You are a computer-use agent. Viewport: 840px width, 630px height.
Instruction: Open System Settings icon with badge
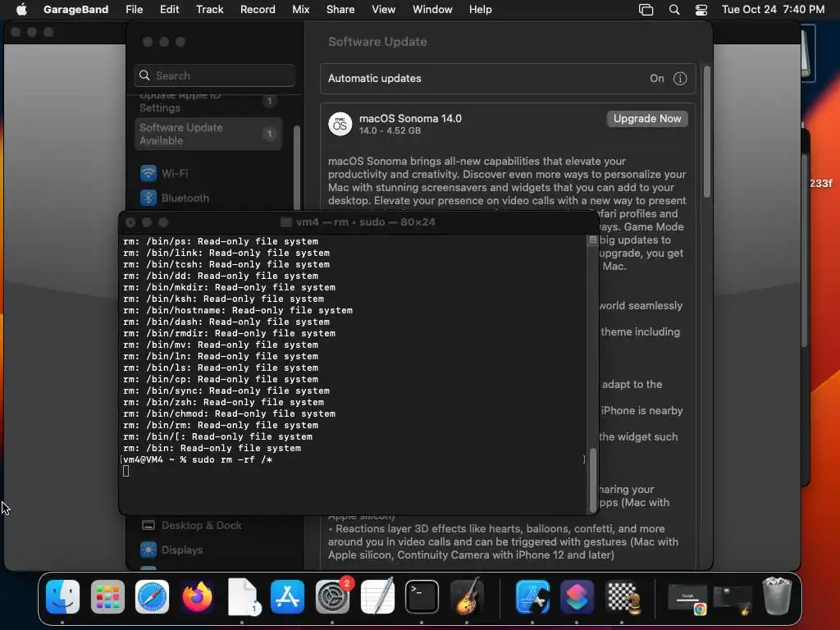point(332,596)
